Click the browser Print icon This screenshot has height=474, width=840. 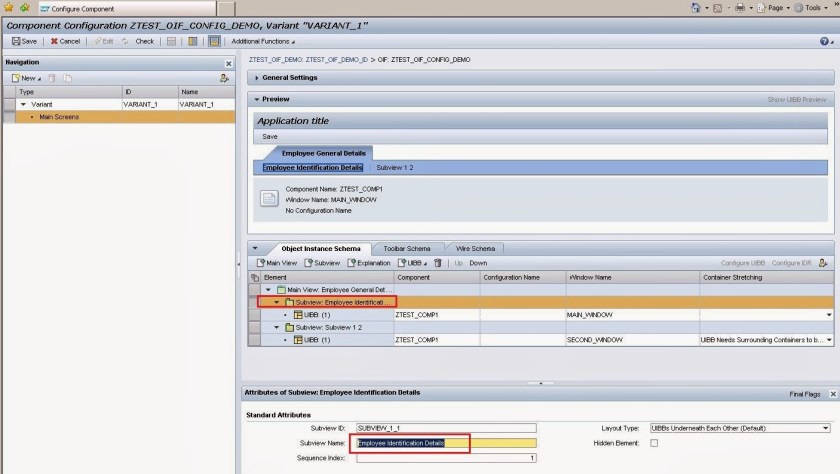click(739, 8)
